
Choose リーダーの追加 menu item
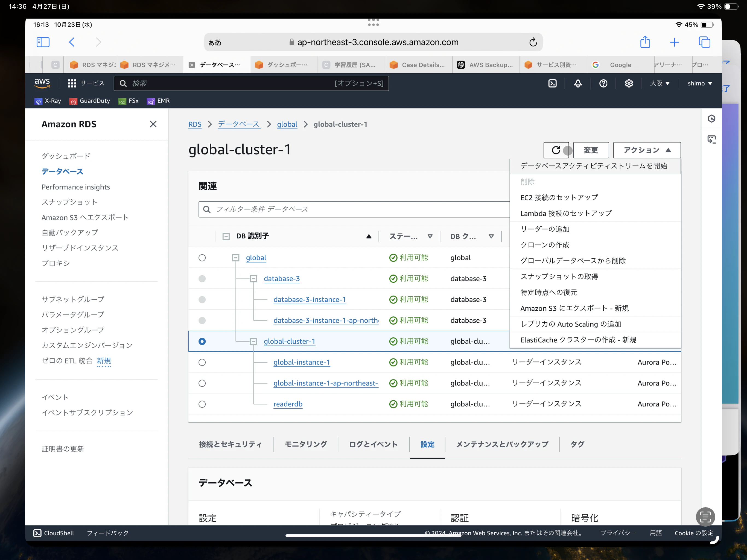click(x=595, y=229)
